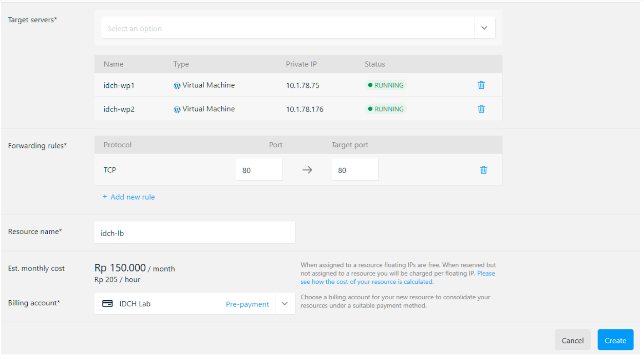The height and width of the screenshot is (359, 644).
Task: Edit the Target port field
Action: 355,170
